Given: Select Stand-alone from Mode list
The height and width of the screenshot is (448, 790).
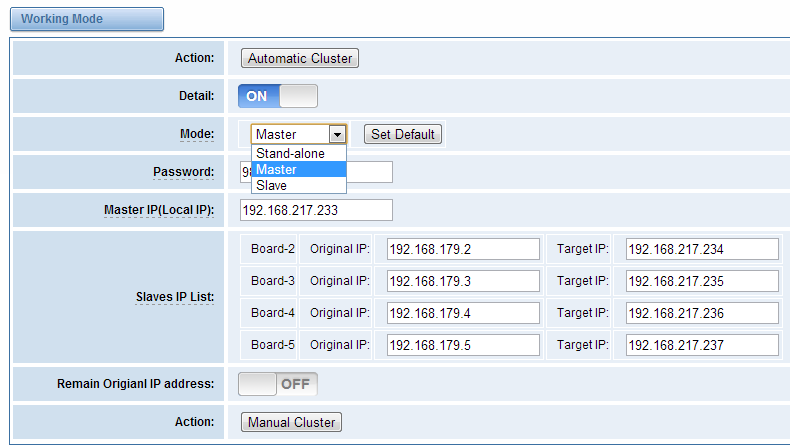Looking at the screenshot, I should tap(298, 153).
